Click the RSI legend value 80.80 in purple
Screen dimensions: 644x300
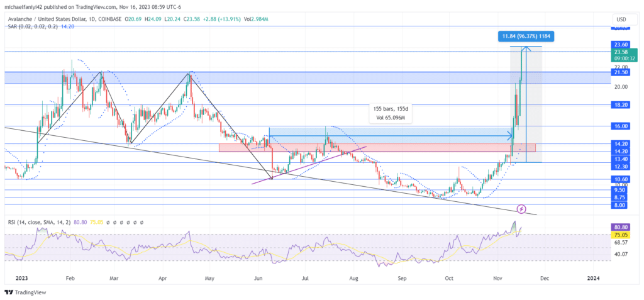pyautogui.click(x=80, y=223)
